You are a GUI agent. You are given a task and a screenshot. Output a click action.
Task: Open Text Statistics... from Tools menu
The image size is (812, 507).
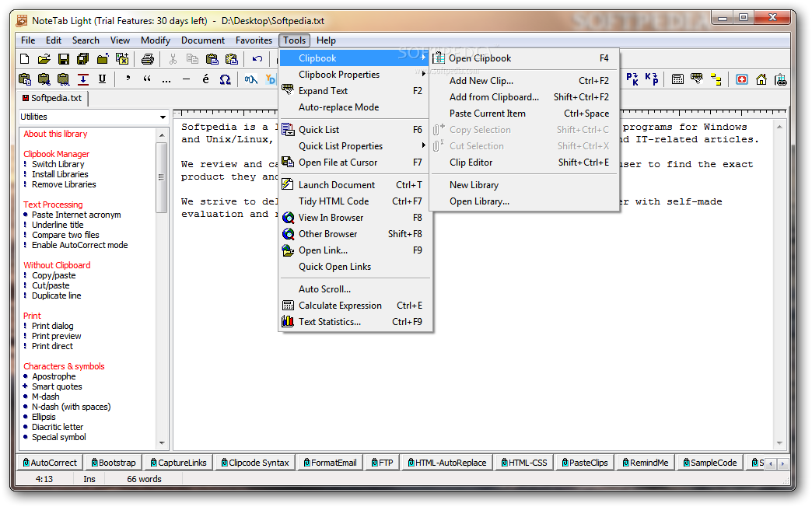[354, 322]
